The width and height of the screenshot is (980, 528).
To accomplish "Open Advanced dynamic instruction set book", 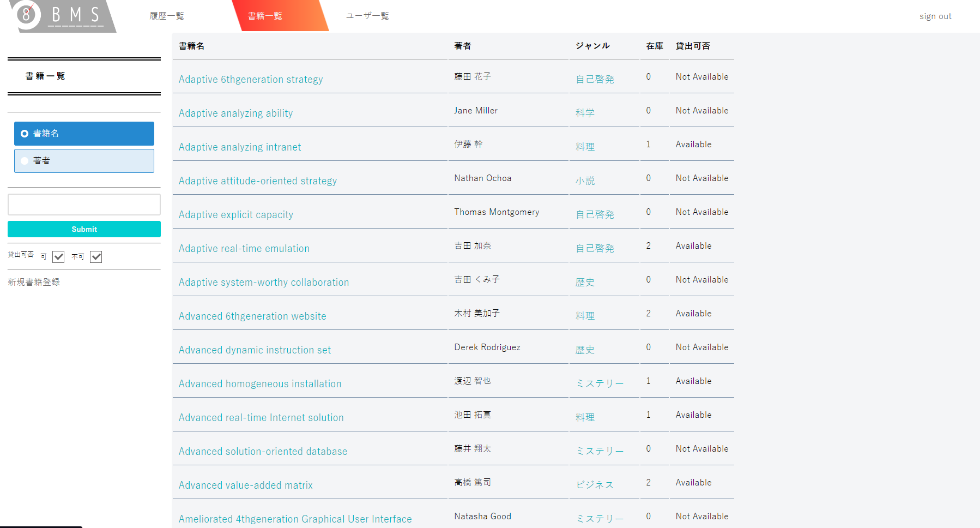I will coord(255,350).
